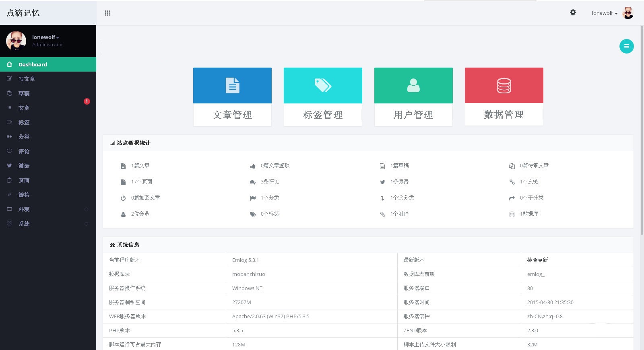Click the 写文章 edit pencil icon
This screenshot has width=644, height=350.
pyautogui.click(x=9, y=79)
